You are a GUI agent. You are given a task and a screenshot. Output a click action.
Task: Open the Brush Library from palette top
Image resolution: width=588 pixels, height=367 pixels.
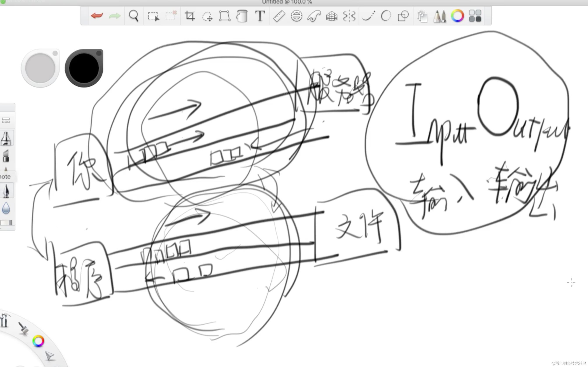[6, 120]
